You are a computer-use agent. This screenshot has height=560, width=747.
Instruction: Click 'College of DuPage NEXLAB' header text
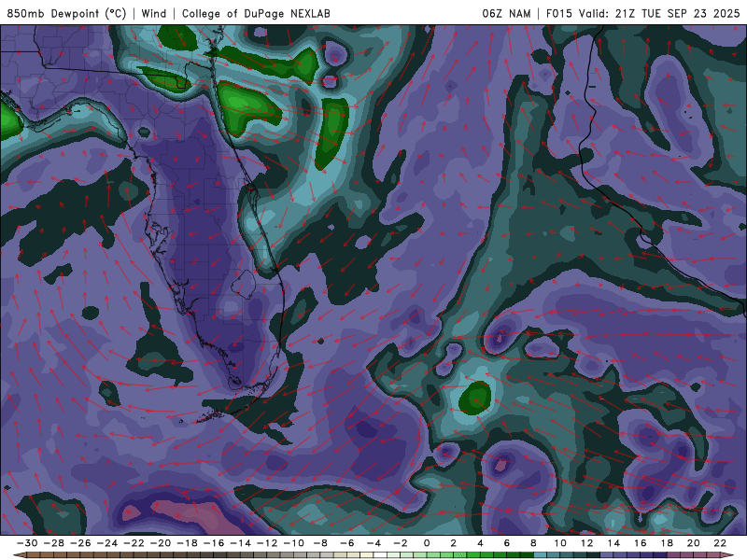coord(256,13)
